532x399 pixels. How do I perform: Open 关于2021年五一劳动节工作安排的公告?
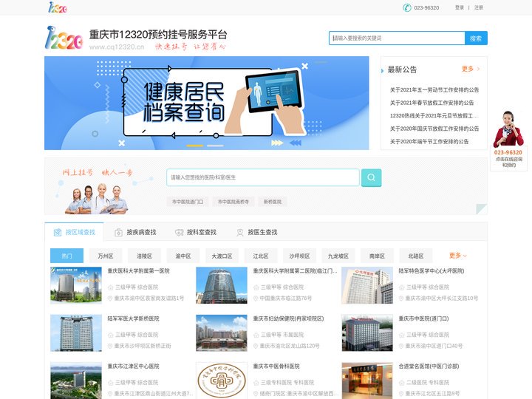[434, 90]
